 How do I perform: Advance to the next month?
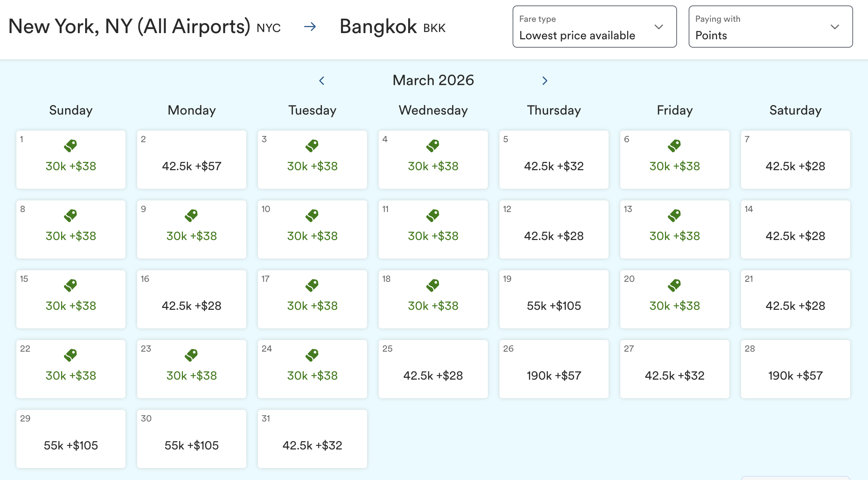tap(544, 80)
